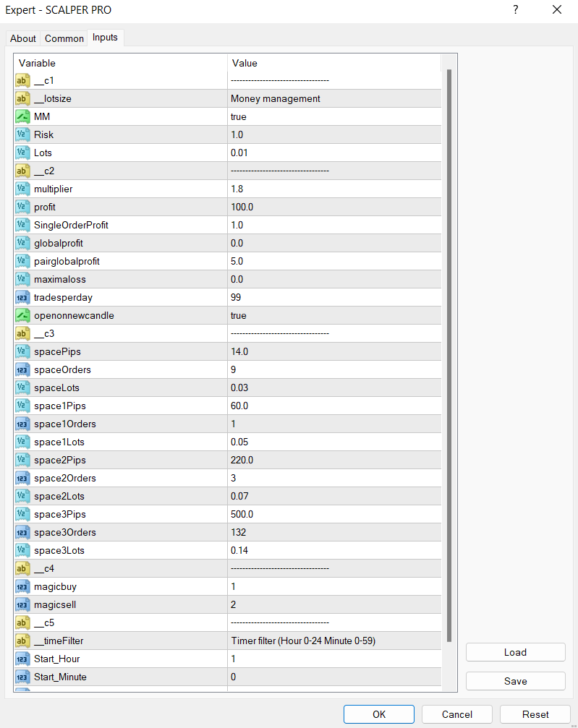Switch to the About tab
This screenshot has height=728, width=578.
[23, 38]
